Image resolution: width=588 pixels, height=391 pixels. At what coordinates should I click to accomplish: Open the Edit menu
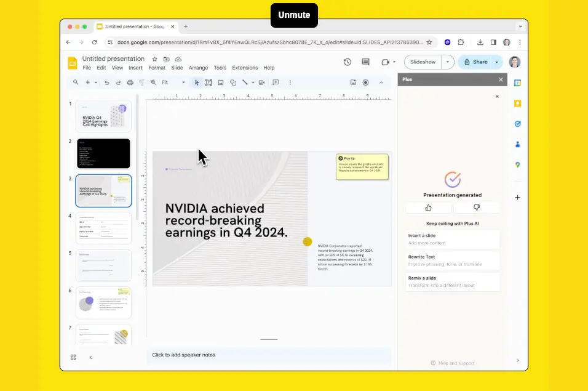click(x=101, y=68)
